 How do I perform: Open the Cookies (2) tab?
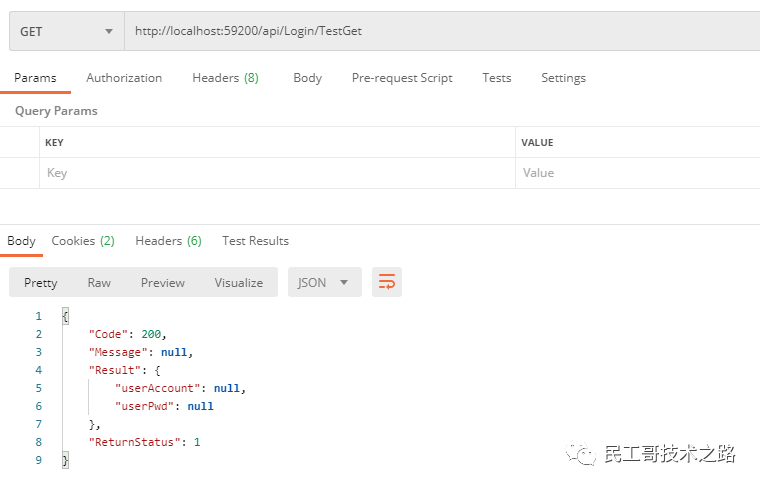point(83,241)
